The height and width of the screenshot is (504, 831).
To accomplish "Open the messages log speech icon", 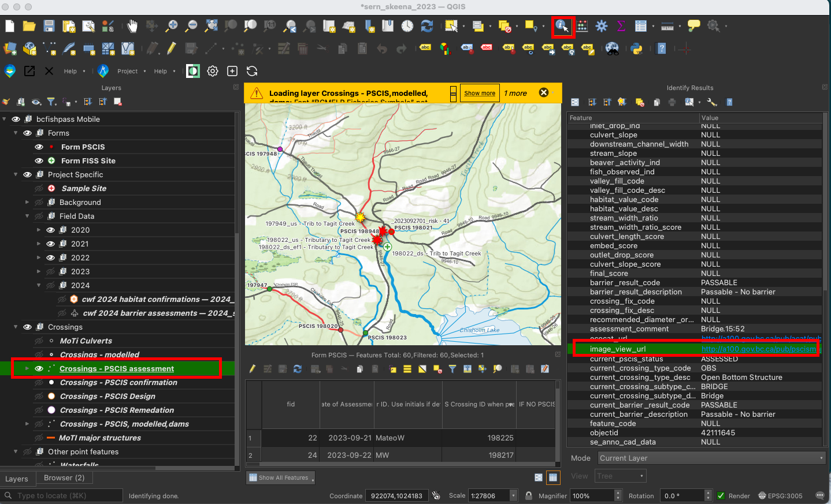I will point(819,495).
